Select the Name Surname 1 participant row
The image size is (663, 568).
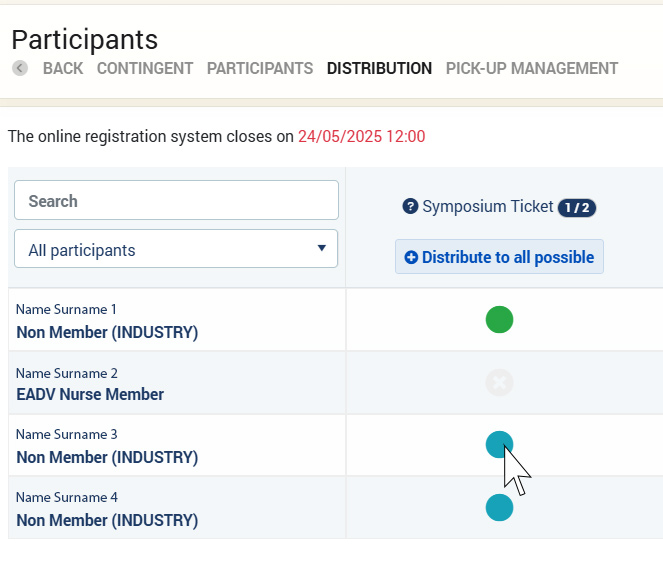(x=107, y=321)
